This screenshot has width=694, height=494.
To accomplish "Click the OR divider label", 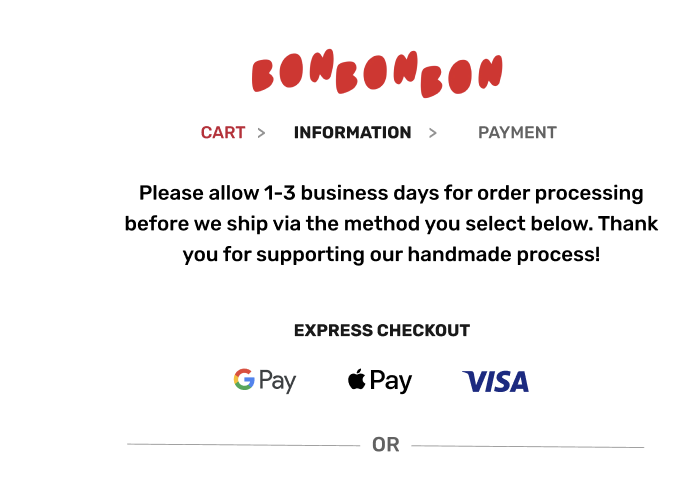I will pos(386,445).
